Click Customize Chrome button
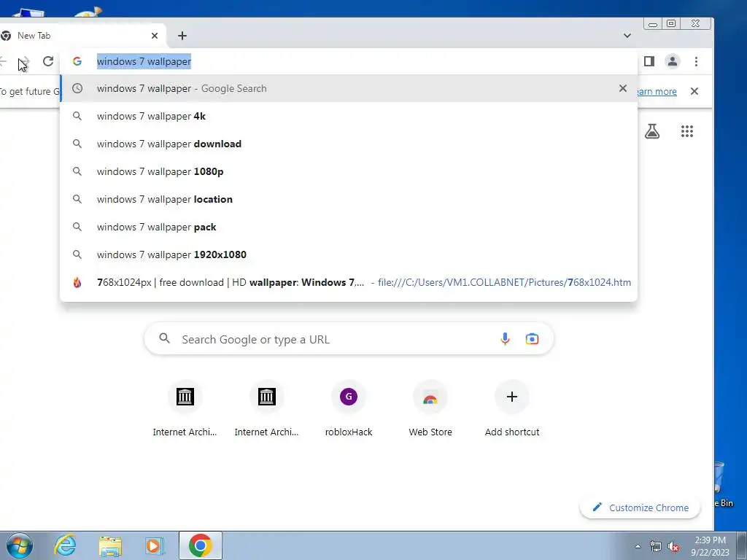This screenshot has height=560, width=747. (x=640, y=507)
